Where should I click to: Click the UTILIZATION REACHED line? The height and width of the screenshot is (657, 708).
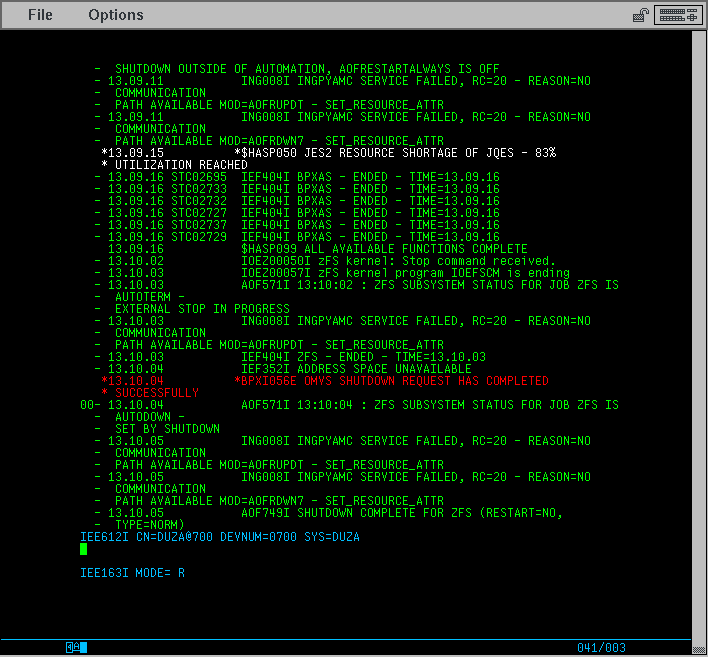click(x=174, y=165)
